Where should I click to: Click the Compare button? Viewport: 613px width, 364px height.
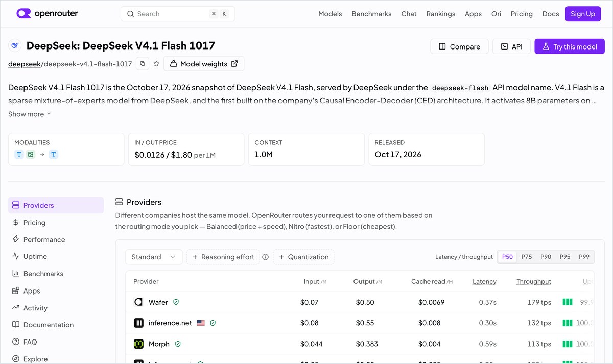pos(459,46)
